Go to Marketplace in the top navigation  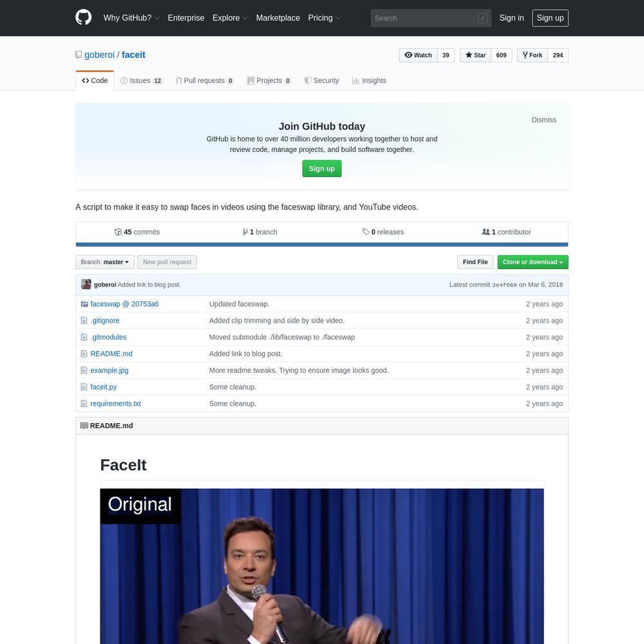278,18
